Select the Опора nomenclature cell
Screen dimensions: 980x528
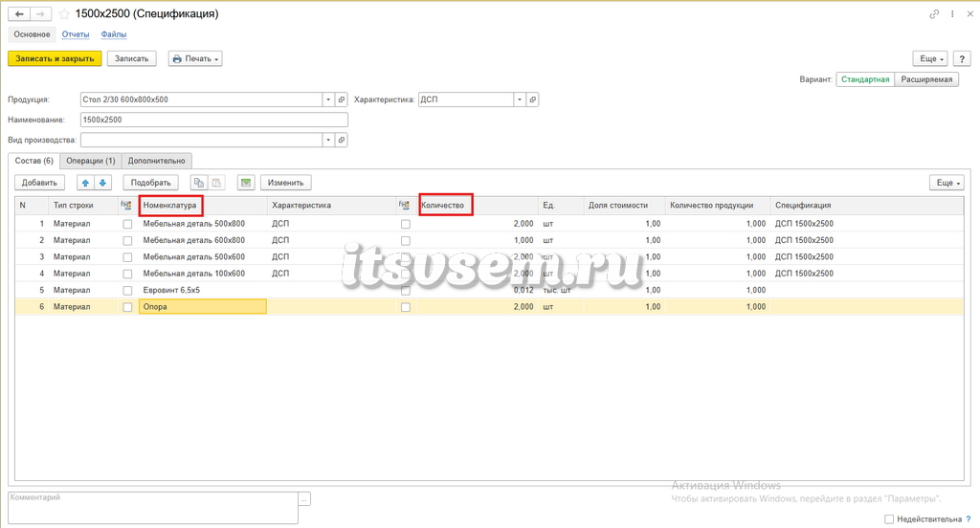(203, 307)
